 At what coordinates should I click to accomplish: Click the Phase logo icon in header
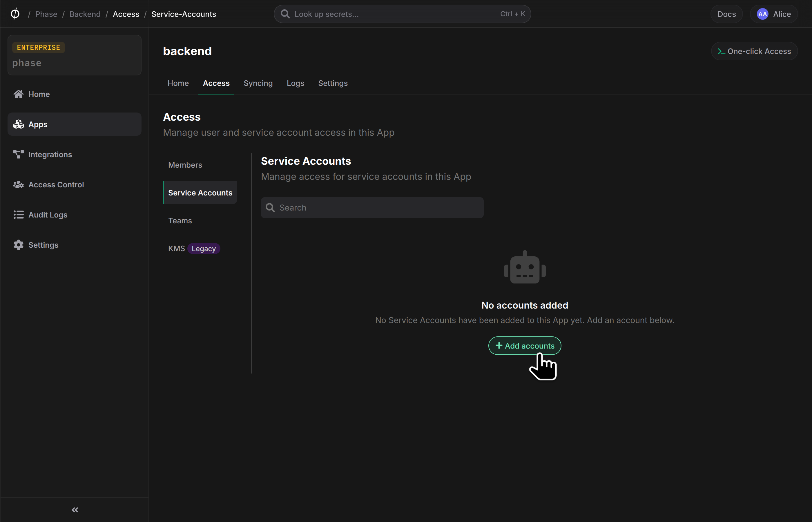(x=15, y=14)
